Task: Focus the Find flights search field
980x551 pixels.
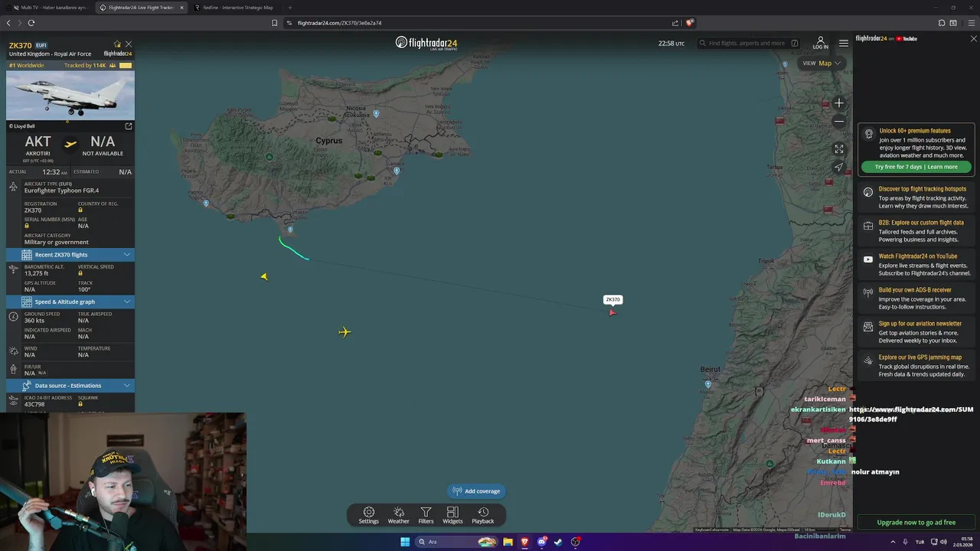Action: (748, 44)
